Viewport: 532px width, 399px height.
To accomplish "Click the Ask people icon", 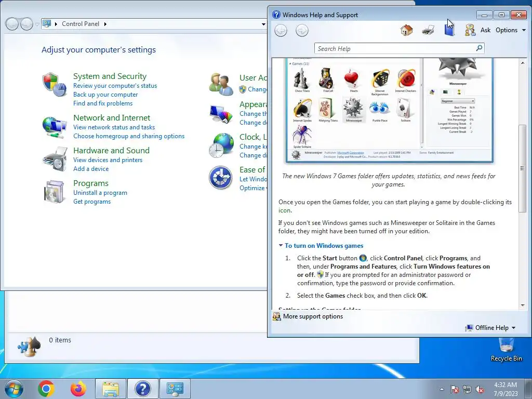I will tap(470, 30).
